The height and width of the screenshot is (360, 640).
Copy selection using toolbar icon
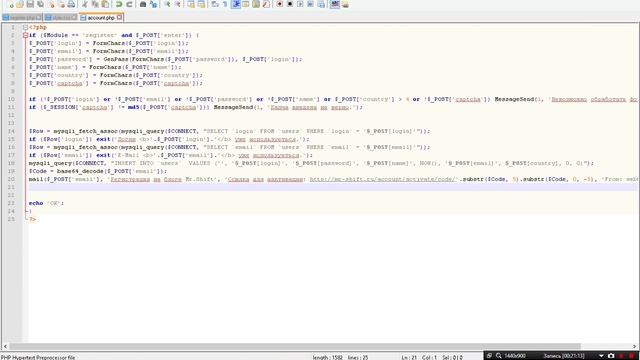click(x=95, y=4)
